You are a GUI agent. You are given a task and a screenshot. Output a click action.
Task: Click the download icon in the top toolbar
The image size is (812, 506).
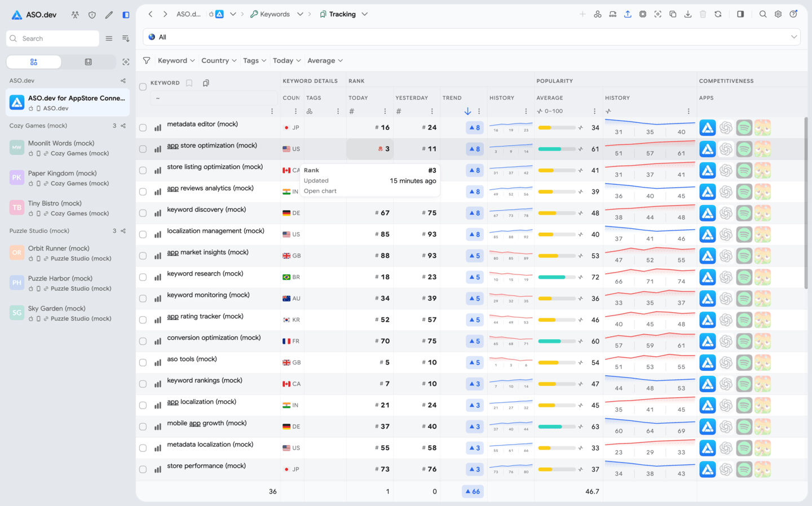point(688,14)
